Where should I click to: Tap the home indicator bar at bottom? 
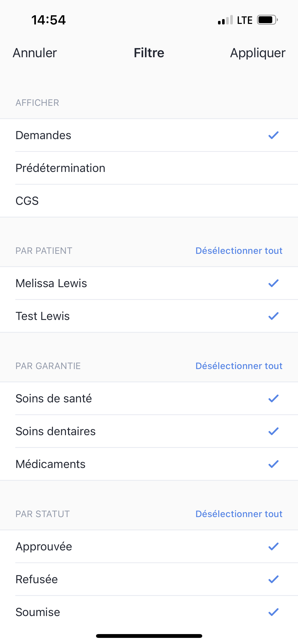coord(149,636)
